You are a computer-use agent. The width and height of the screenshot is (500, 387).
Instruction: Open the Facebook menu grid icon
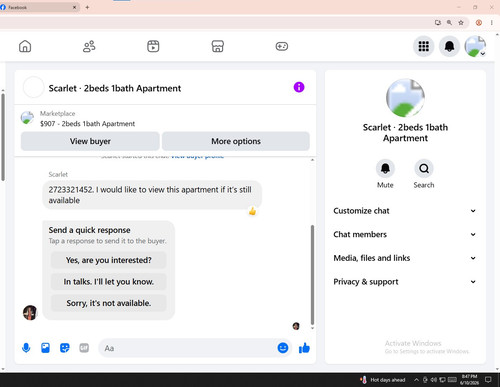point(424,46)
